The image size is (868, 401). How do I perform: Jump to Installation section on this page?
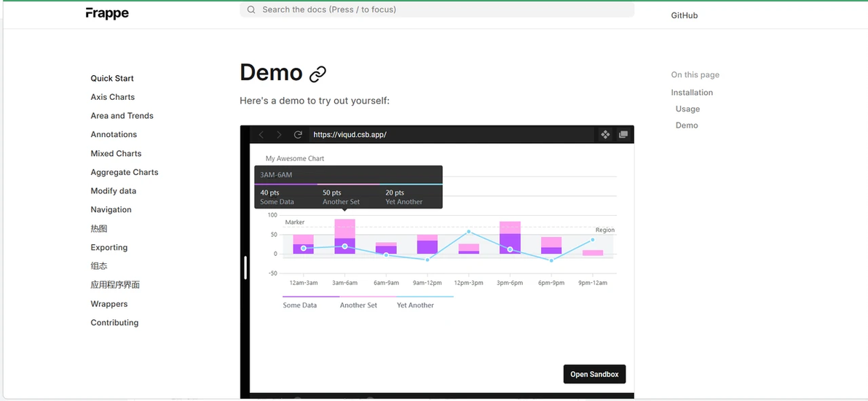pos(692,93)
